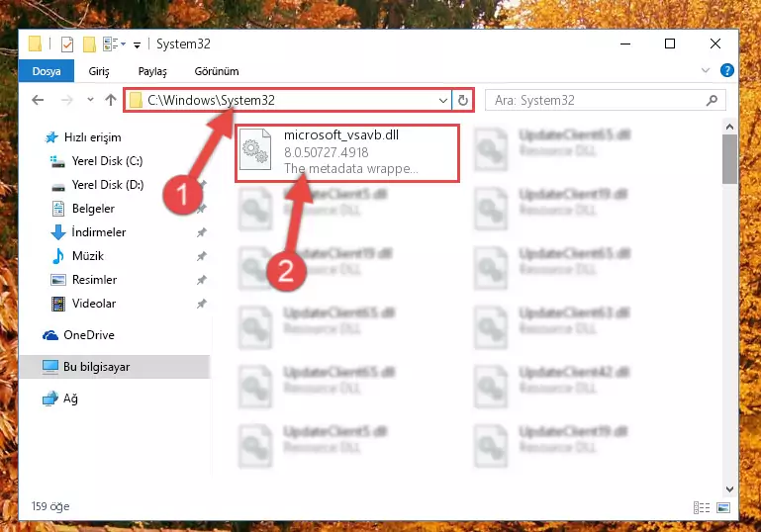Expand the ribbon with the chevron
This screenshot has height=532, width=761.
pyautogui.click(x=706, y=71)
